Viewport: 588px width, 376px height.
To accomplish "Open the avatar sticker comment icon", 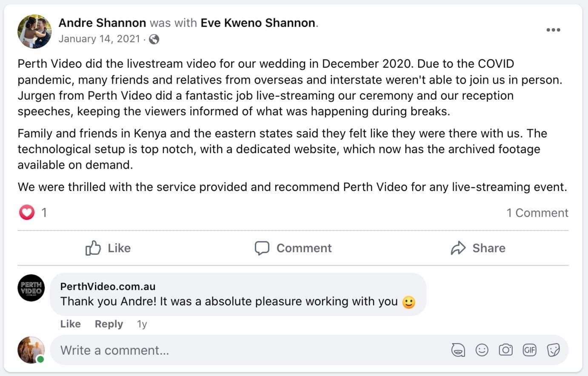I will click(x=458, y=350).
